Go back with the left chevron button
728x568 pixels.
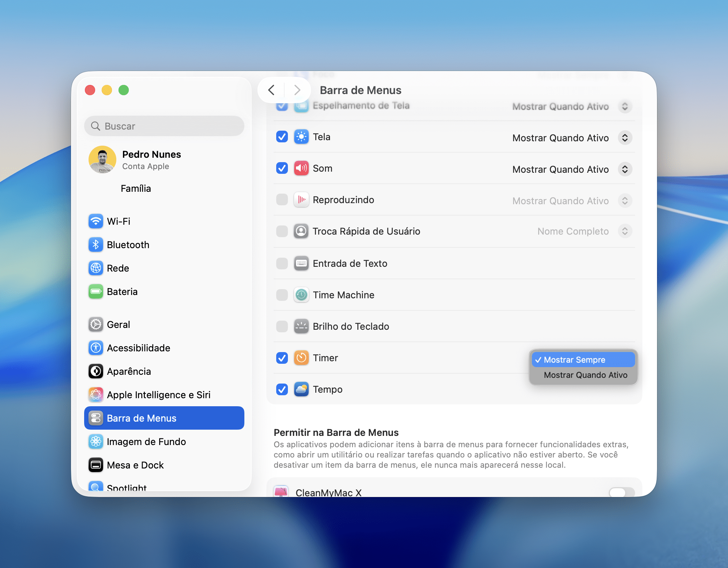[x=271, y=90]
